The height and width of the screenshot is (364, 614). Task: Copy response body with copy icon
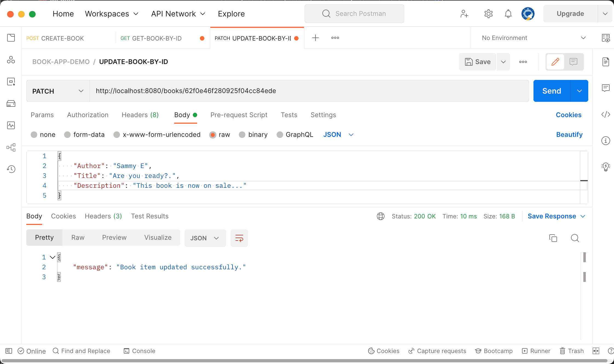click(x=553, y=238)
